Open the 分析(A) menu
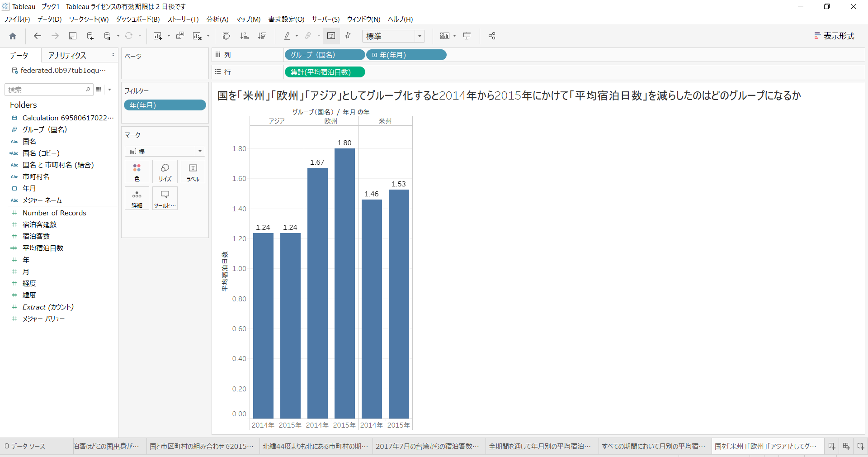Image resolution: width=868 pixels, height=457 pixels. pyautogui.click(x=217, y=19)
